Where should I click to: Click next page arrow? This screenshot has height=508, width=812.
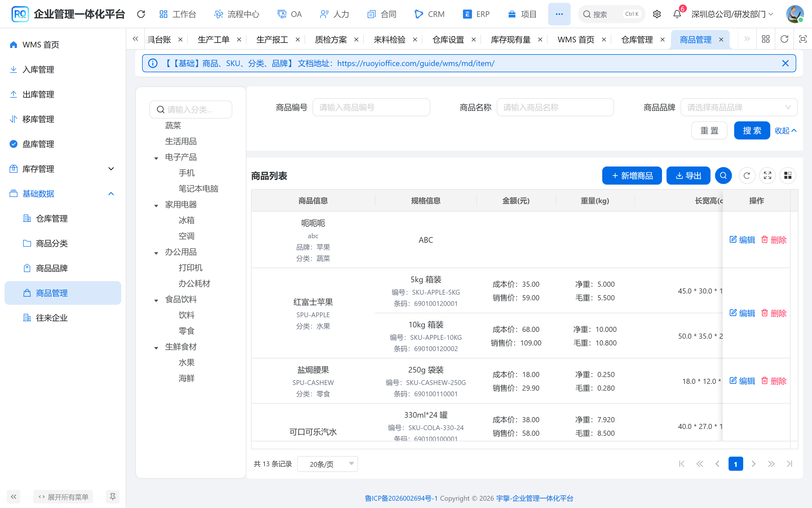(x=753, y=464)
